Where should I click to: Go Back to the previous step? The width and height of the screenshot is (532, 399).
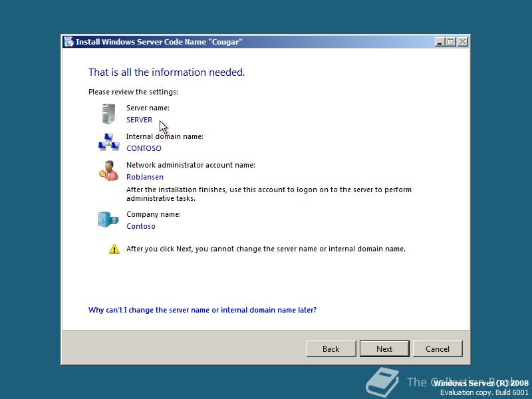pos(331,348)
